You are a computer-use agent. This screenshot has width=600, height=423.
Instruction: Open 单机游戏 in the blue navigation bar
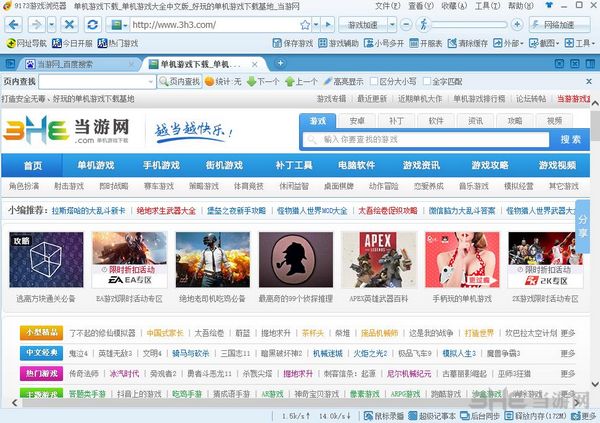pos(96,165)
